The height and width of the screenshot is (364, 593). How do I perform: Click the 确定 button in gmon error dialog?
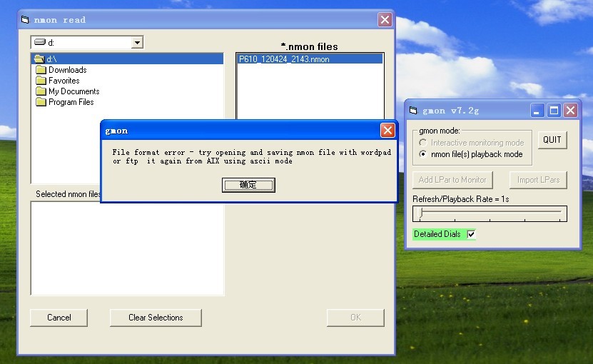pos(248,185)
